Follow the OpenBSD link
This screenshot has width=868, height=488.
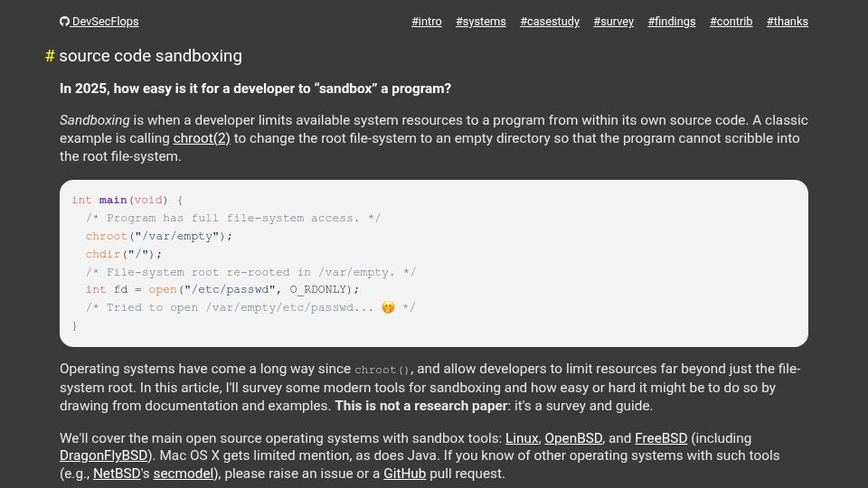[573, 438]
